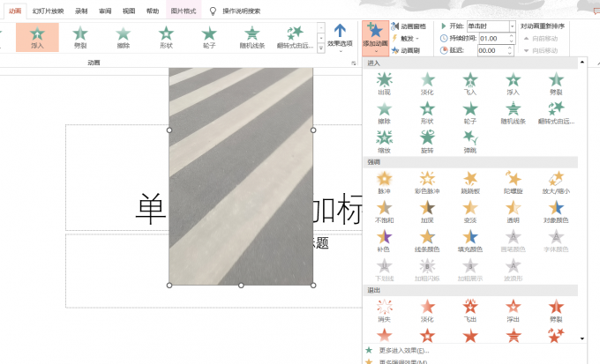The width and height of the screenshot is (600, 364).
Task: Pick 填充颜色 emphasis effect
Action: click(x=470, y=241)
